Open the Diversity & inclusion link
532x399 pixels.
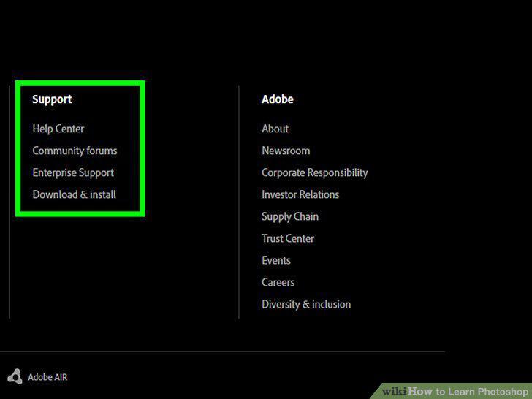click(x=306, y=304)
